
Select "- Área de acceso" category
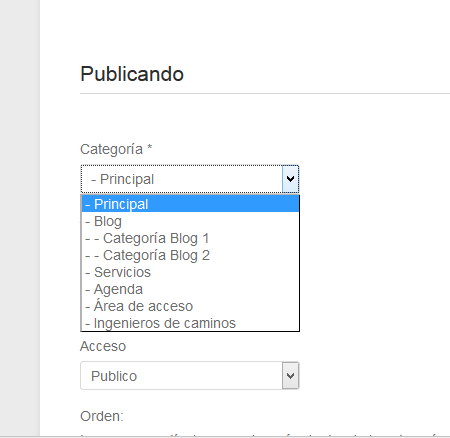click(190, 306)
